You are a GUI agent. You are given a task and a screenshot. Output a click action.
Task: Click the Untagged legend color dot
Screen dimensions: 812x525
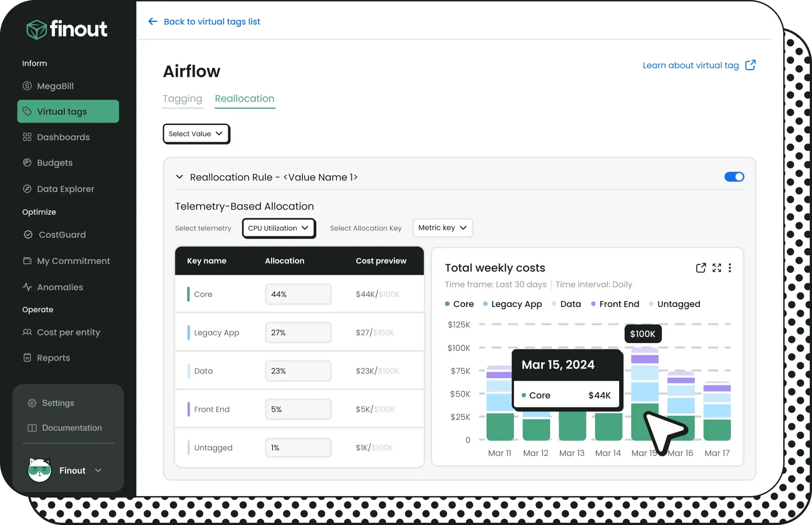point(651,304)
